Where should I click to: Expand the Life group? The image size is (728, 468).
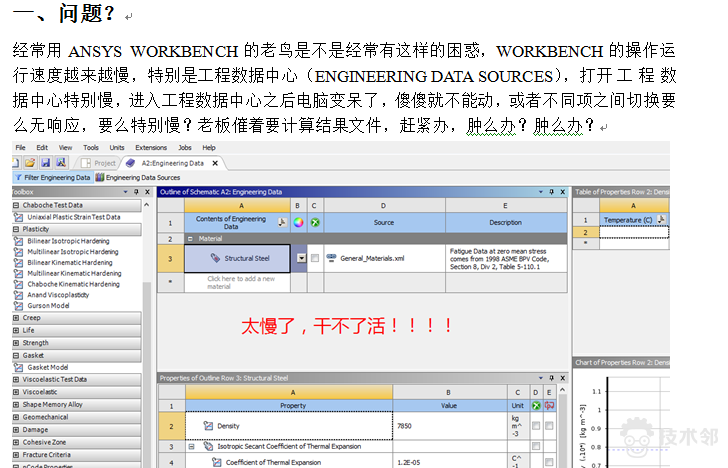tap(16, 330)
